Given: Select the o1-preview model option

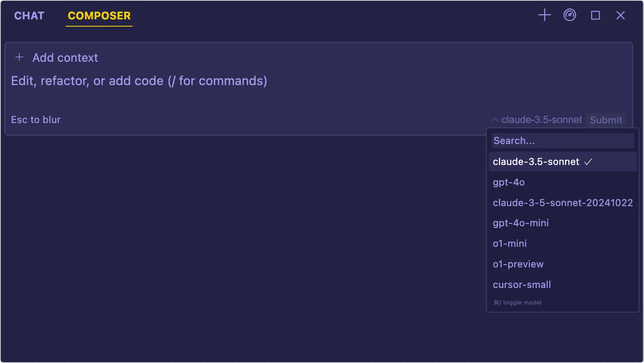Looking at the screenshot, I should [x=518, y=264].
